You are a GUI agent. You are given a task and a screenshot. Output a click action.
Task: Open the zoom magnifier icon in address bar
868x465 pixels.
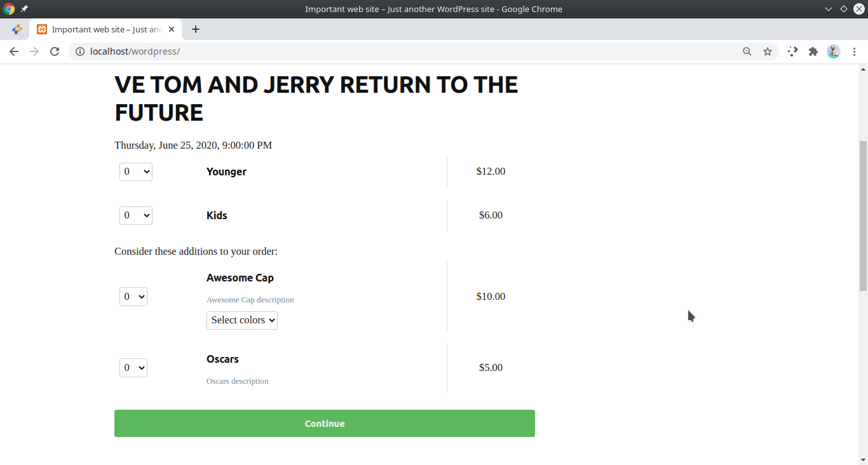point(747,51)
